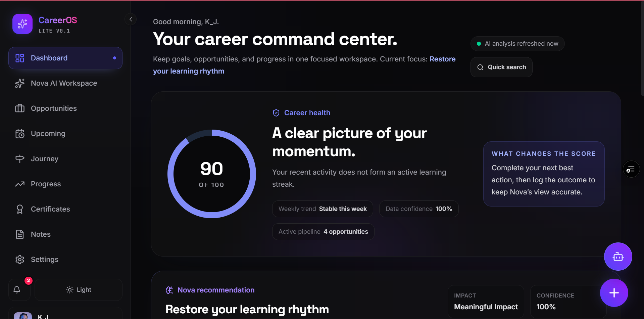Click the Confidence 100% card

[568, 302]
